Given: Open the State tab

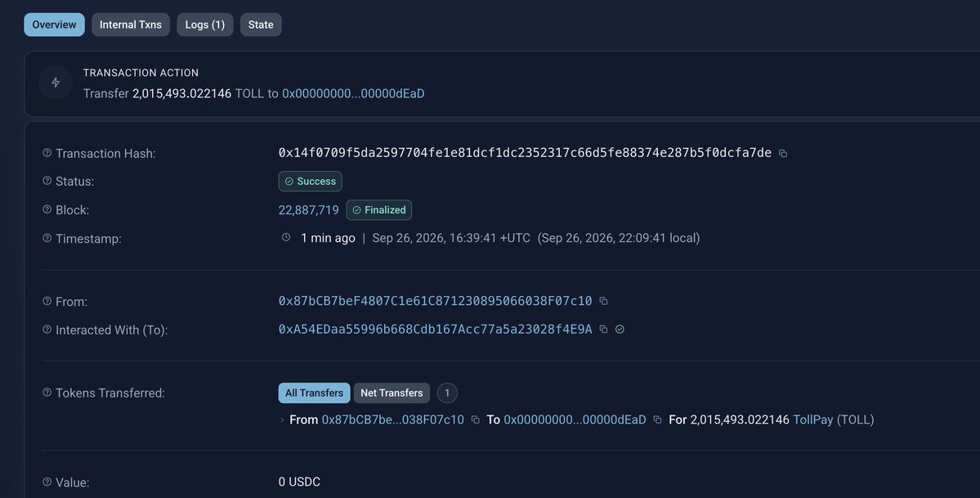Looking at the screenshot, I should click(261, 25).
